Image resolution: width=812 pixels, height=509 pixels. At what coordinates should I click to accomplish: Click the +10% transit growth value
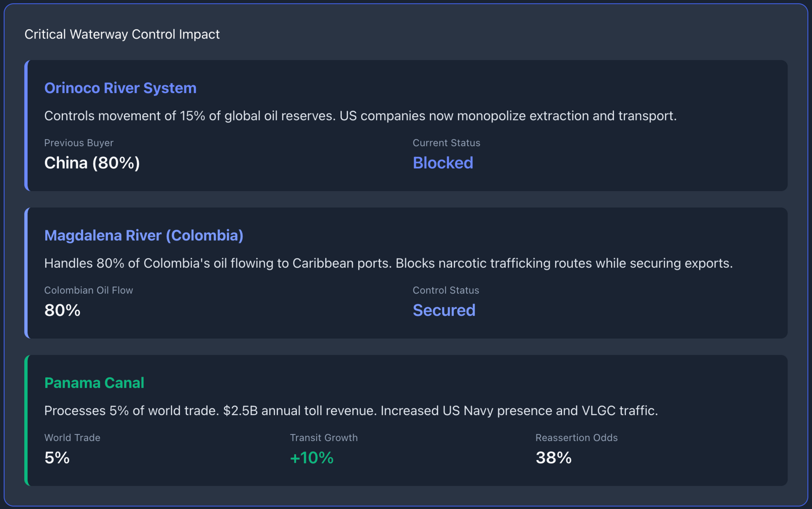311,457
